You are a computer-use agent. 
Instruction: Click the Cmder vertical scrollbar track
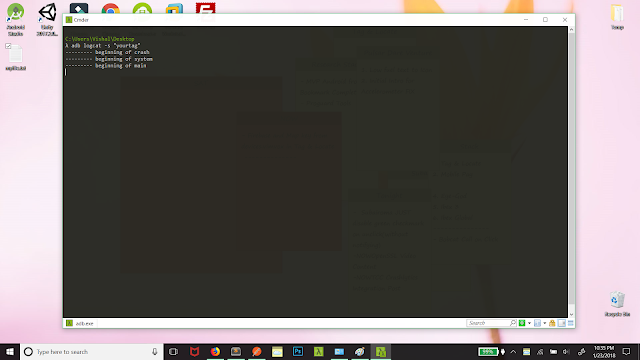(571, 171)
